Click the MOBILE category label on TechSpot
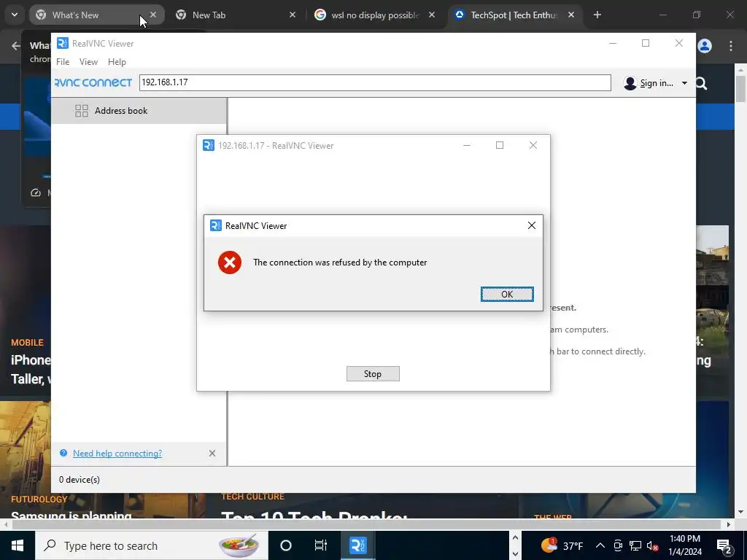Screen dimensions: 747x560 point(27,343)
